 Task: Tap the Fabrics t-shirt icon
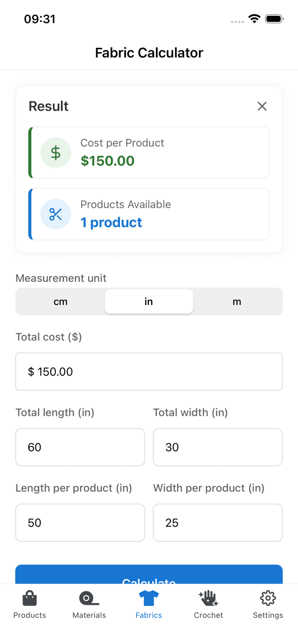149,598
